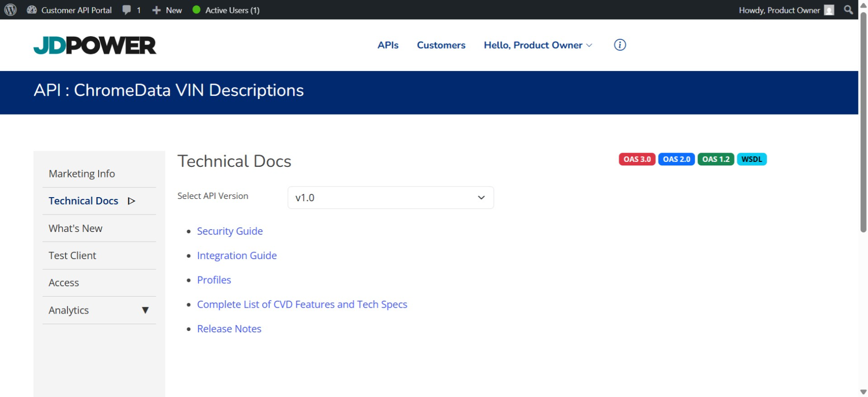This screenshot has width=868, height=397.
Task: Click the WordPress logo icon
Action: tap(11, 10)
